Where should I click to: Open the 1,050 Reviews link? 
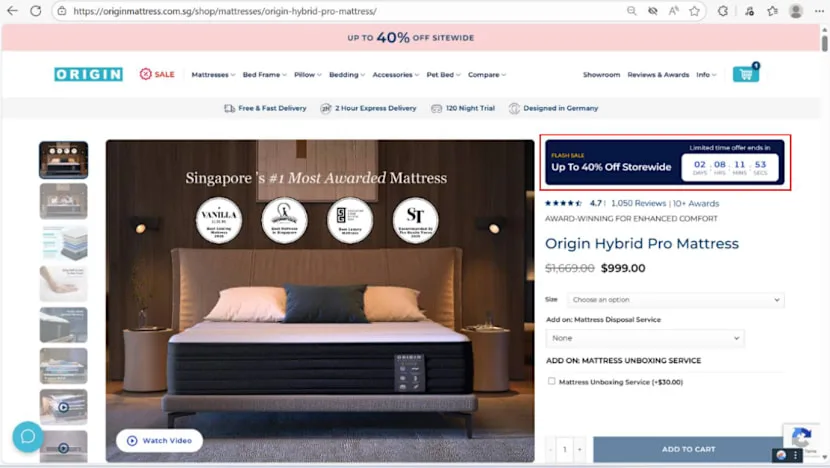click(638, 203)
